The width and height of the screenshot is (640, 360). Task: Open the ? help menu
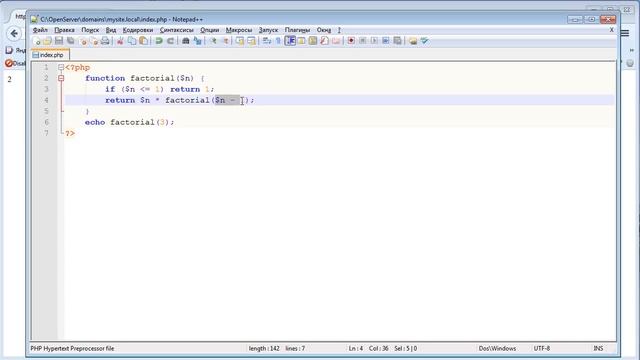pos(339,30)
